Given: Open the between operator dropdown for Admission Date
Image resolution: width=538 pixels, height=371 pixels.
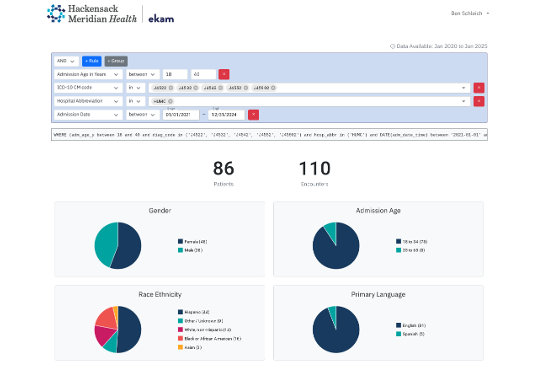Looking at the screenshot, I should tap(142, 115).
